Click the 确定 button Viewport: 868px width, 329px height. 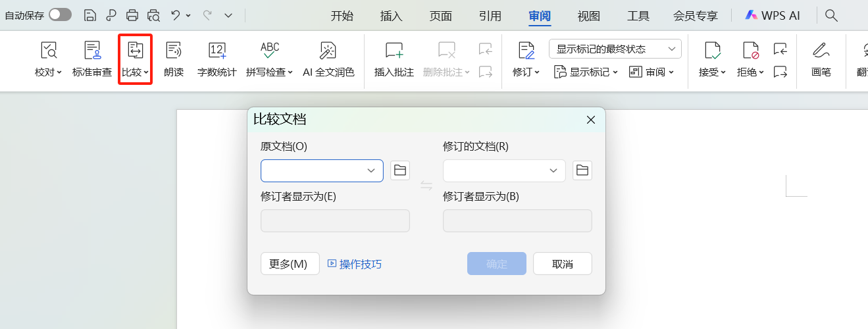[497, 264]
